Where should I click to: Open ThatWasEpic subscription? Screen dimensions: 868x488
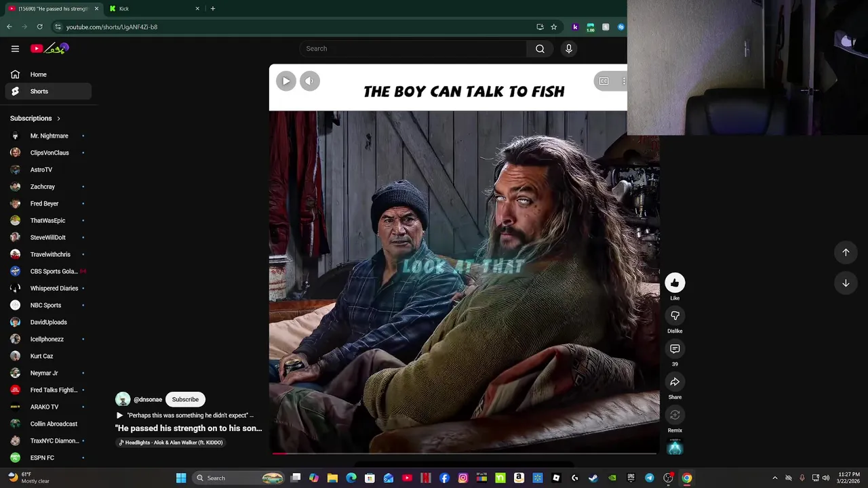coord(48,220)
